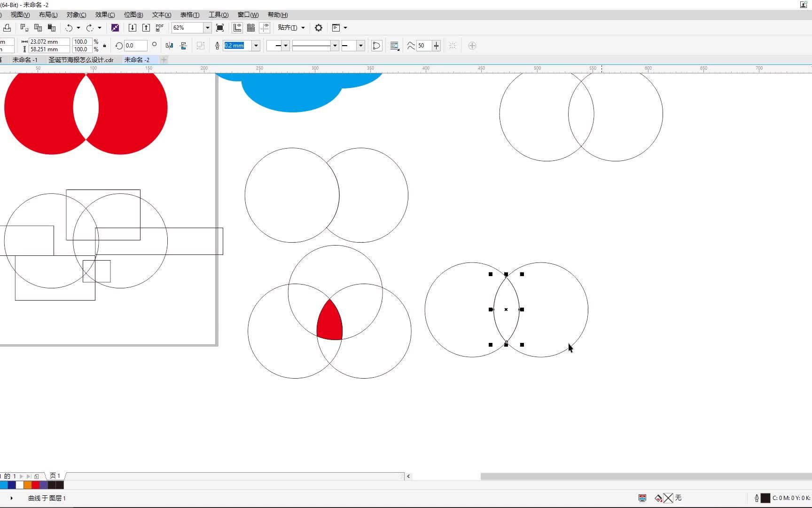Click the close curve icon
The height and width of the screenshot is (508, 812).
click(376, 46)
